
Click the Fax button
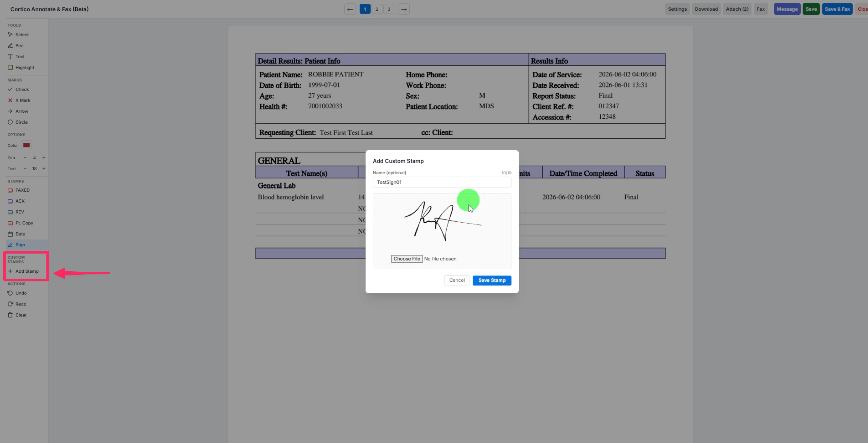point(761,9)
